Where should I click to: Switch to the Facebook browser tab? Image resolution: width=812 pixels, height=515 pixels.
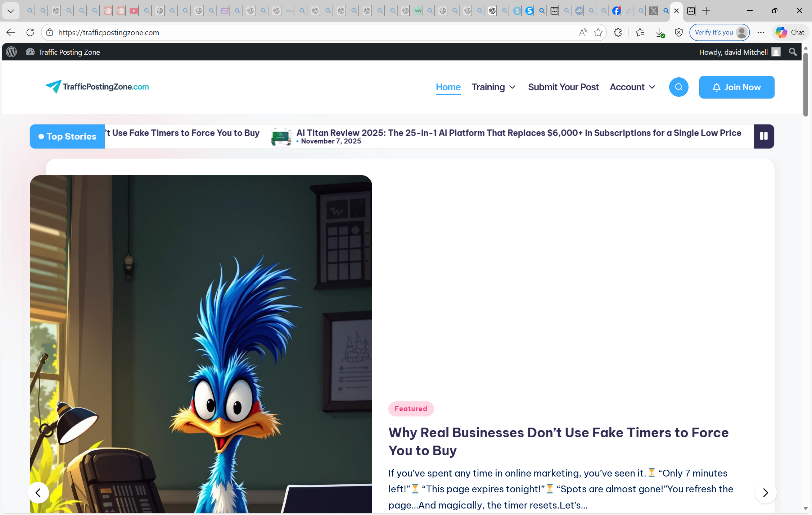pos(616,11)
